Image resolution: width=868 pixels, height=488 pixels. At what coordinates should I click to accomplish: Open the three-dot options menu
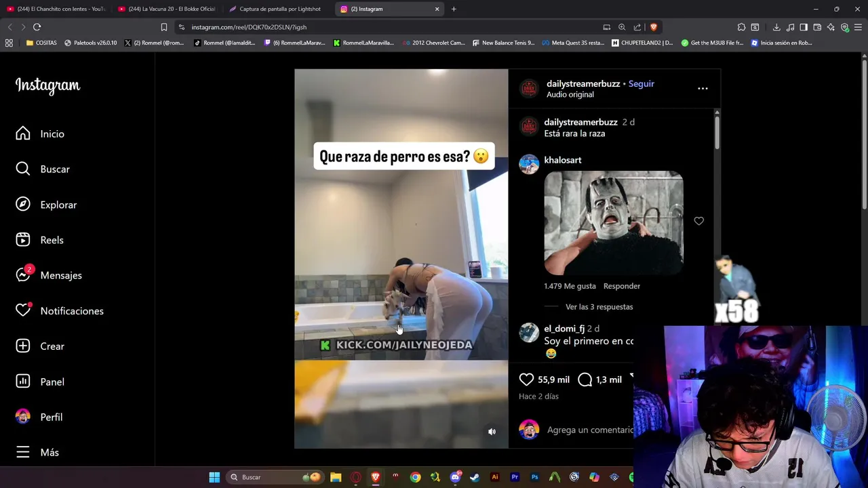[703, 89]
